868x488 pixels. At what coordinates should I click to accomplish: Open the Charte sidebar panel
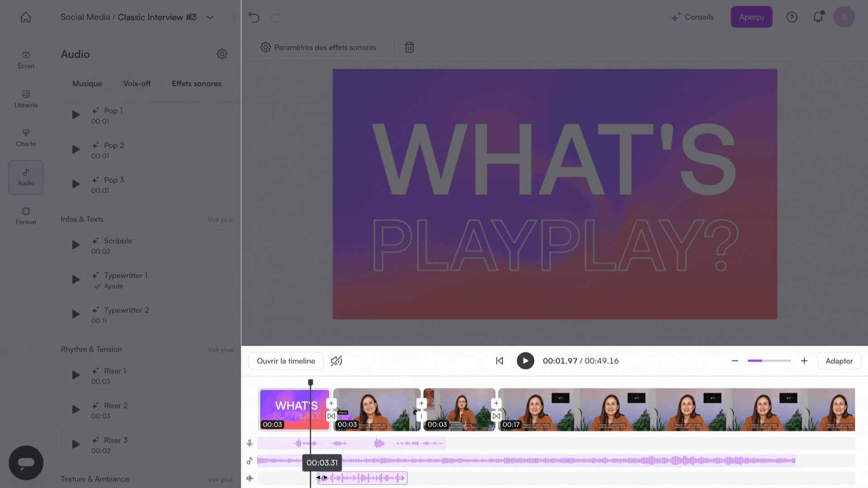tap(26, 138)
